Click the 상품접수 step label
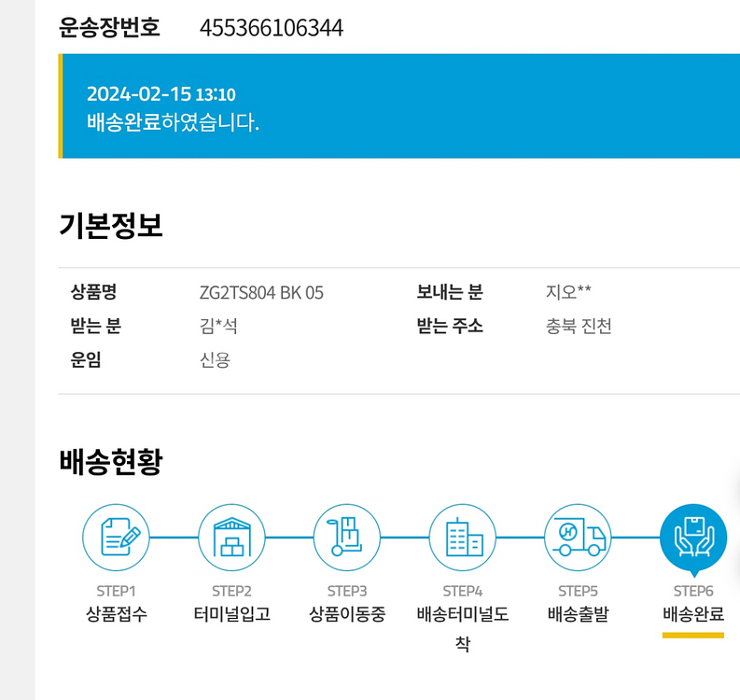This screenshot has width=740, height=700. [x=116, y=613]
